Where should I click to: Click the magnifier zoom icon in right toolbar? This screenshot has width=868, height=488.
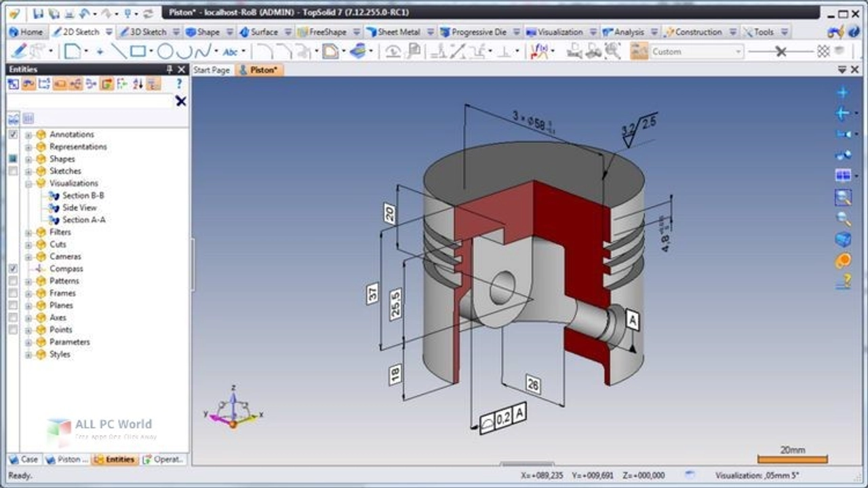(x=843, y=219)
